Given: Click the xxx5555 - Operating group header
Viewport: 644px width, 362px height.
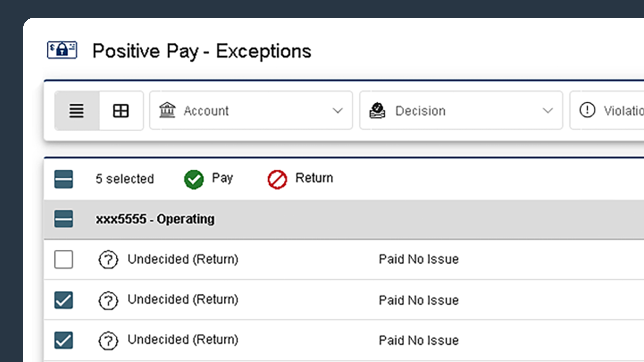Looking at the screenshot, I should click(x=344, y=219).
